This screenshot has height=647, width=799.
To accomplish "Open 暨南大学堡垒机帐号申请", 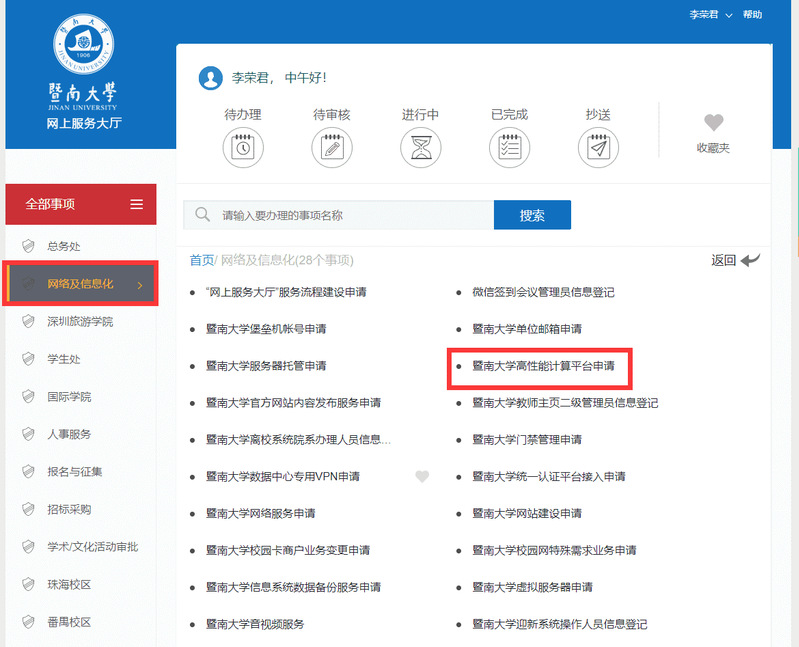I will click(266, 329).
